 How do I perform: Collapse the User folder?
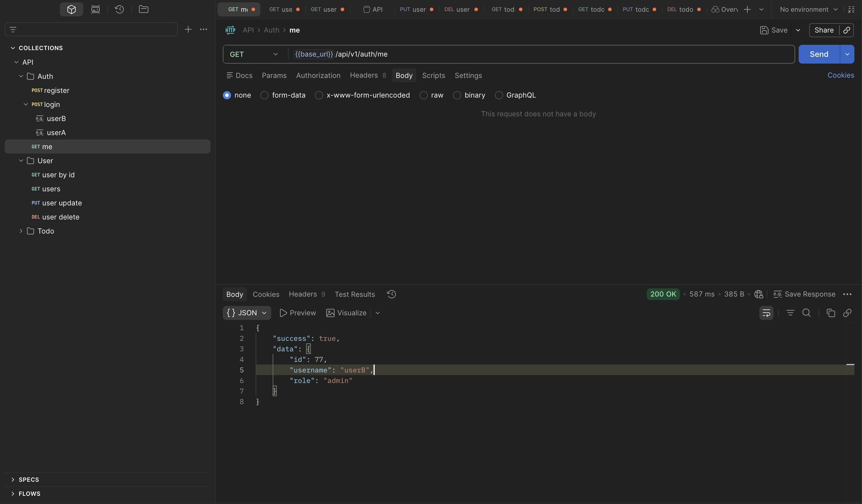click(x=21, y=161)
